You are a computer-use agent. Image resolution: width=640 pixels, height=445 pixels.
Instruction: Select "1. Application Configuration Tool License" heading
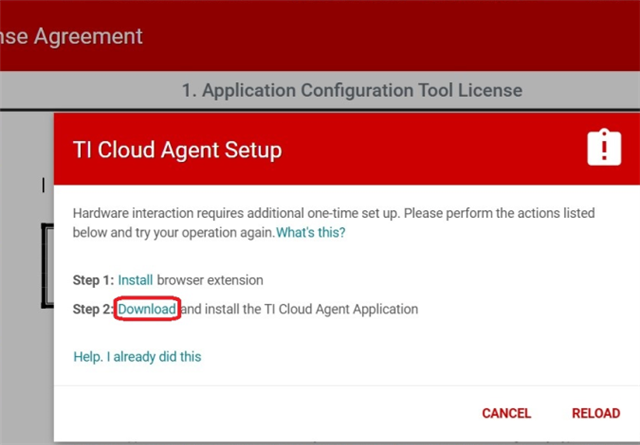coord(352,90)
